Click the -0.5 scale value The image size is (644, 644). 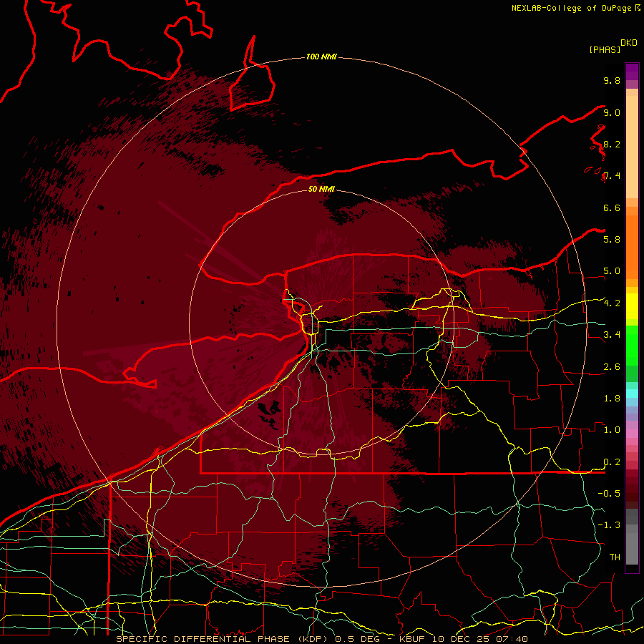click(609, 493)
